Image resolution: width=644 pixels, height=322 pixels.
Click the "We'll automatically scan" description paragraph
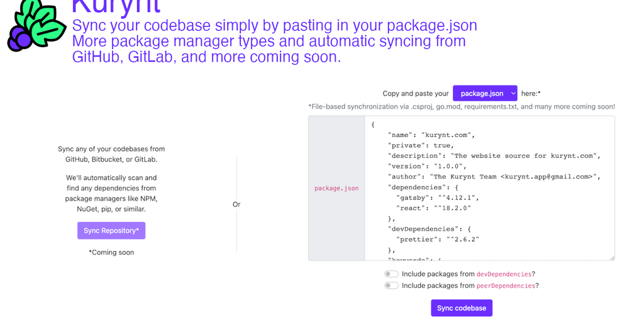tap(111, 193)
